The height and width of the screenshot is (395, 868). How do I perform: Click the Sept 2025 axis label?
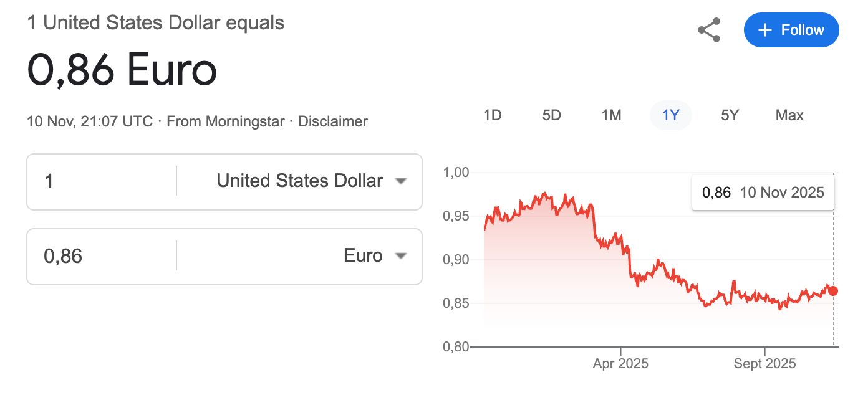pyautogui.click(x=764, y=363)
